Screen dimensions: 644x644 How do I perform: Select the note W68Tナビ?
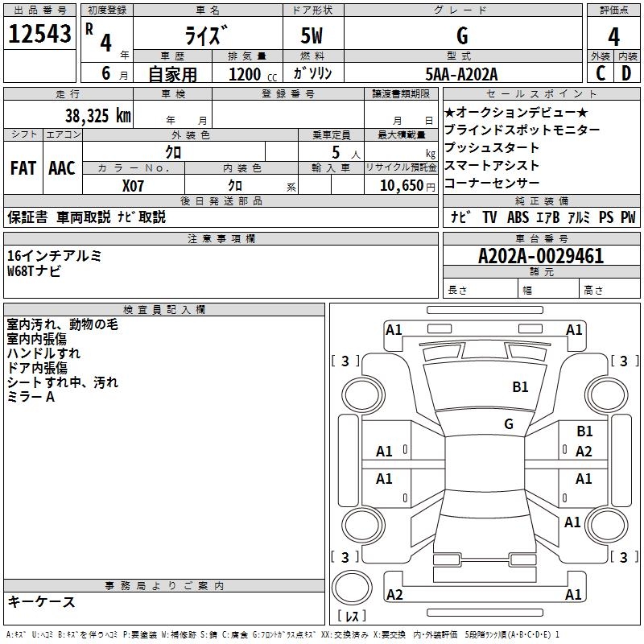34,270
